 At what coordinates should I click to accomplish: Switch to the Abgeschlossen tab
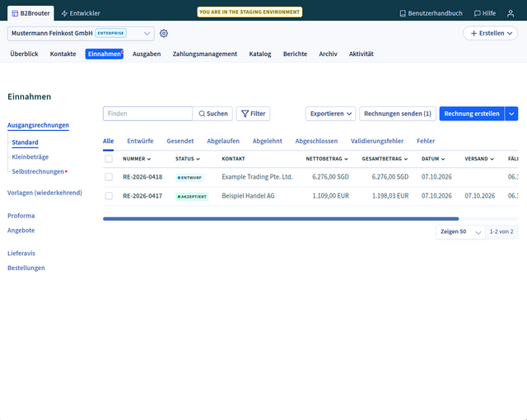click(x=316, y=141)
